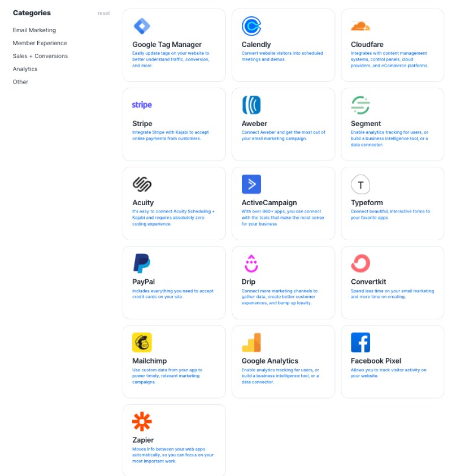
Task: Open the Google Tag Manager title link
Action: (167, 45)
